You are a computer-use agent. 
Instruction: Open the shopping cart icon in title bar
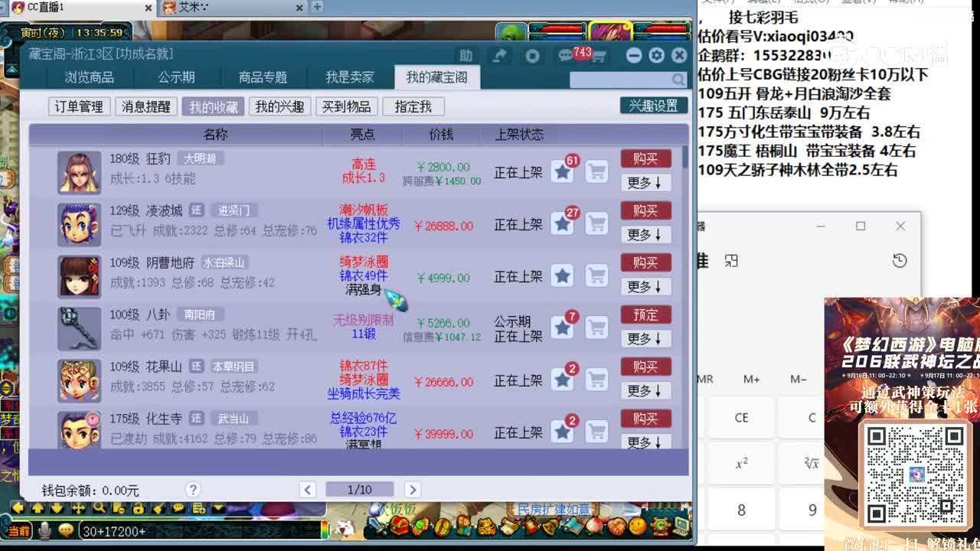[x=599, y=57]
